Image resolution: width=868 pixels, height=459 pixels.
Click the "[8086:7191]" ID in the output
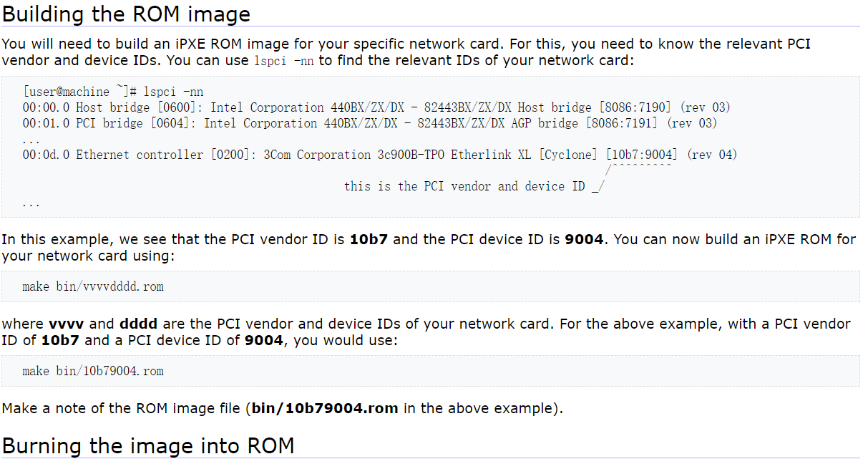(622, 123)
